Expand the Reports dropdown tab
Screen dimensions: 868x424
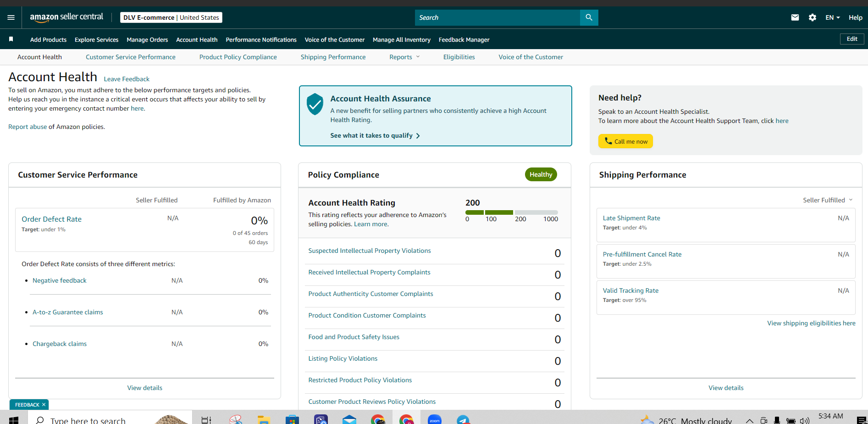pos(404,57)
